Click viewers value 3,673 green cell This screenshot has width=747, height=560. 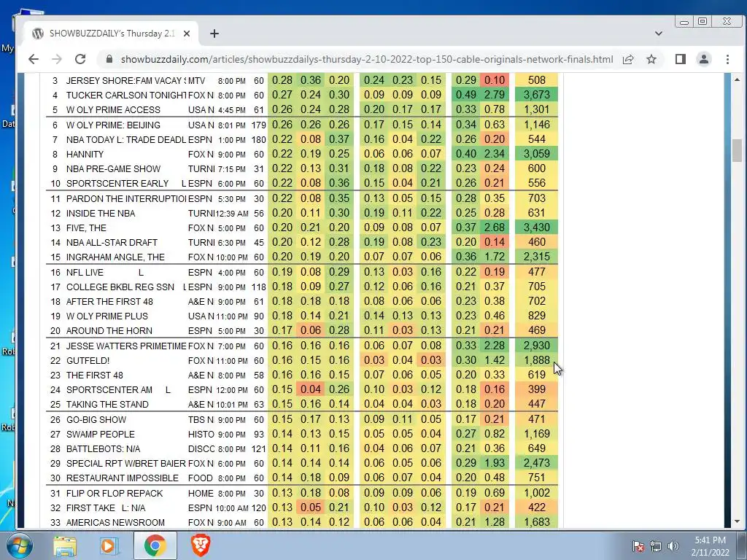point(536,95)
